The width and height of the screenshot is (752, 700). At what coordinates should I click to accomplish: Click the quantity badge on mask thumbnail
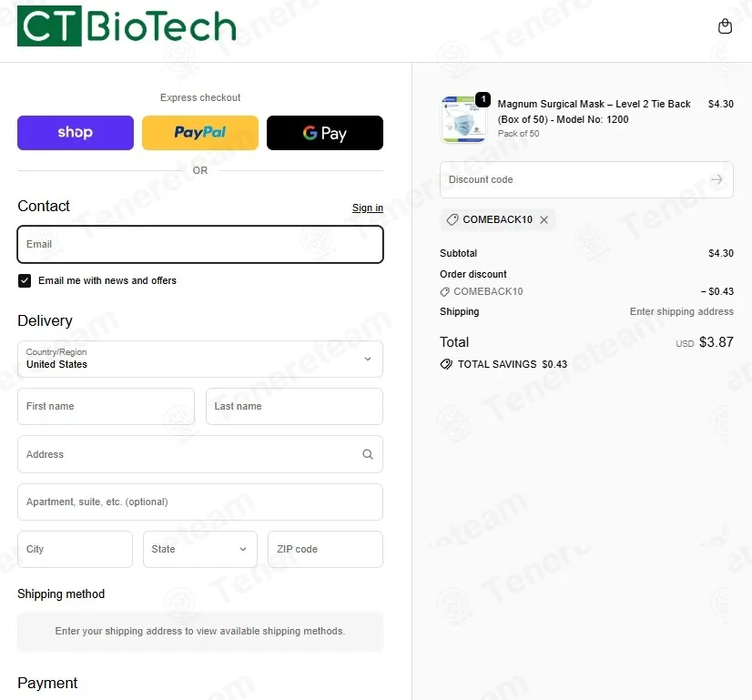tap(483, 99)
